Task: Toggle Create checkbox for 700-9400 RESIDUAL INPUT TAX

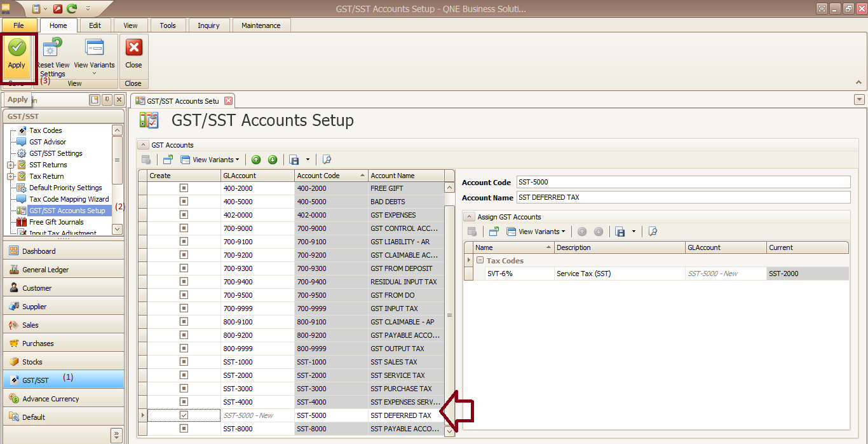Action: [184, 282]
